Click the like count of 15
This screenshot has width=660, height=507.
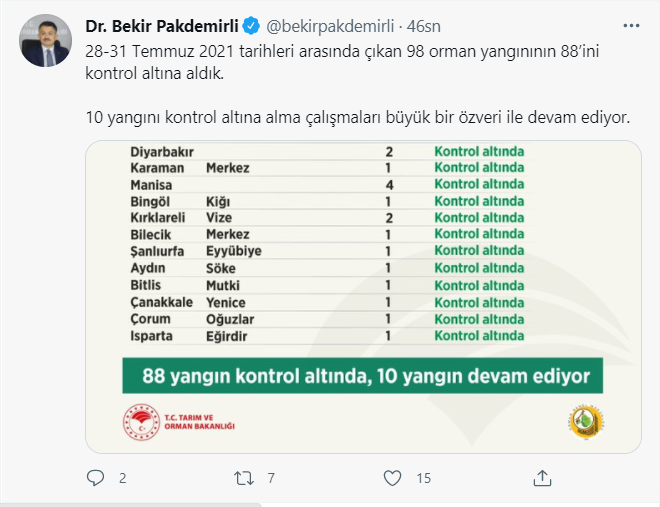click(423, 479)
